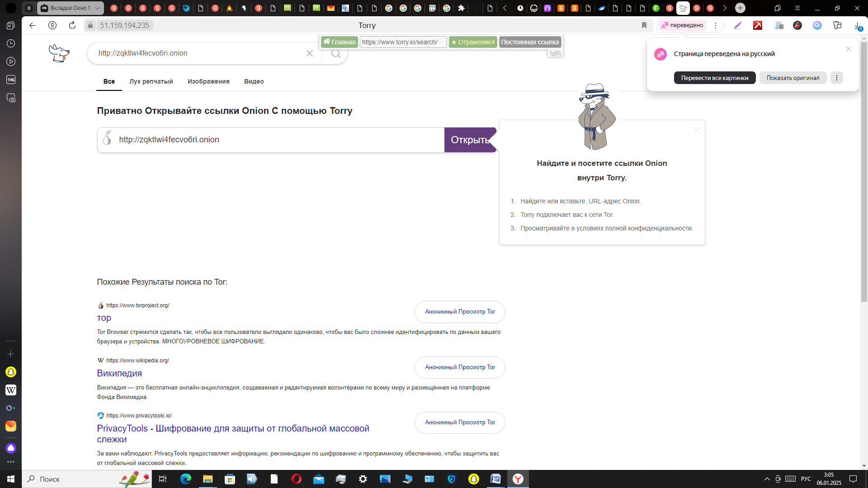
Task: Switch to the "Видео" tab
Action: [254, 81]
